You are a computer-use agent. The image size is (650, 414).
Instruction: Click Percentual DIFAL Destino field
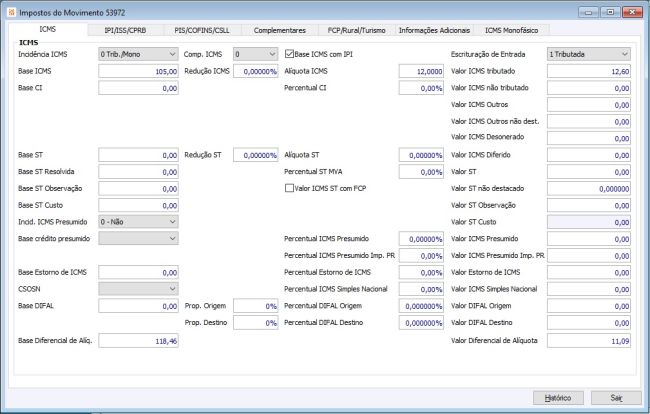pyautogui.click(x=421, y=322)
